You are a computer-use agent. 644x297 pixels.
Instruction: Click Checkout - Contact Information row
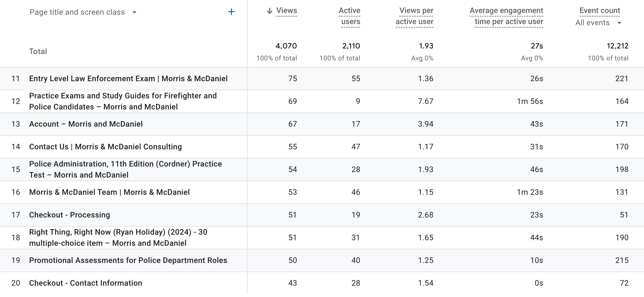click(86, 283)
